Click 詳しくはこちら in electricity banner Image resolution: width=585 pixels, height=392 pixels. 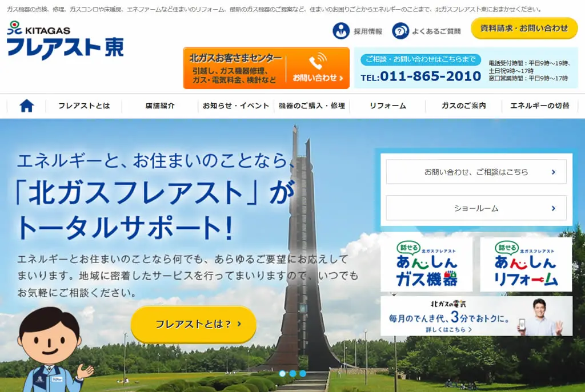point(449,329)
